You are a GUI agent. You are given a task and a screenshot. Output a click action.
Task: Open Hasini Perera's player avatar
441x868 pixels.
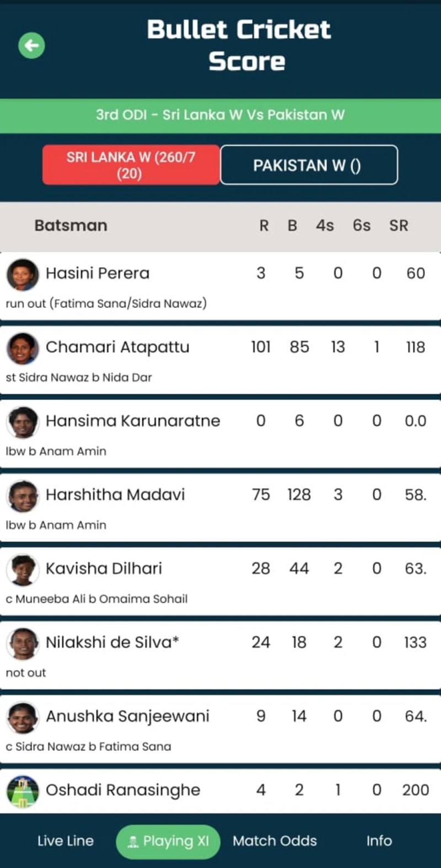(23, 274)
